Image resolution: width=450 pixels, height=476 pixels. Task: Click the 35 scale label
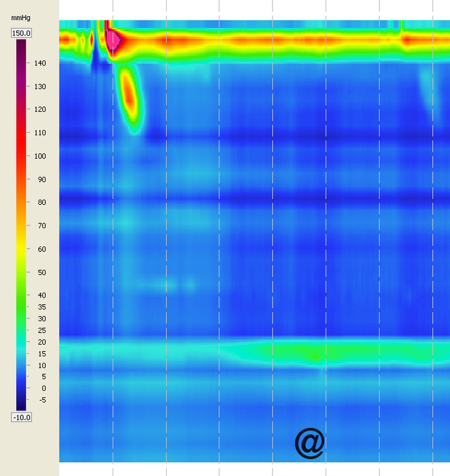tap(42, 307)
